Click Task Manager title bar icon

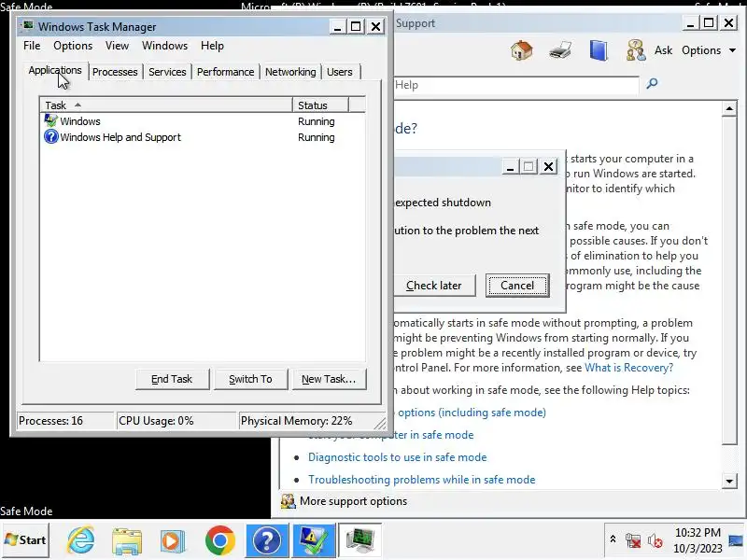(x=29, y=26)
